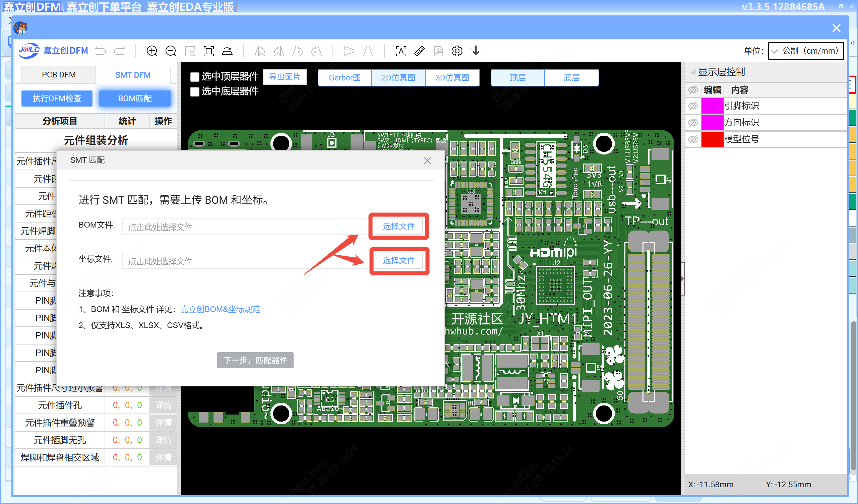
Task: Select the Gerber图 view tab
Action: [345, 78]
